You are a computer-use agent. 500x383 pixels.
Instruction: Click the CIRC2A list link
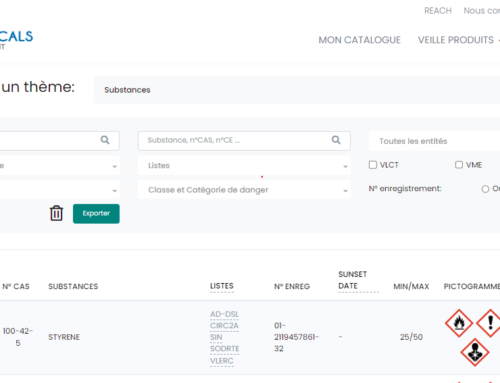pyautogui.click(x=224, y=326)
